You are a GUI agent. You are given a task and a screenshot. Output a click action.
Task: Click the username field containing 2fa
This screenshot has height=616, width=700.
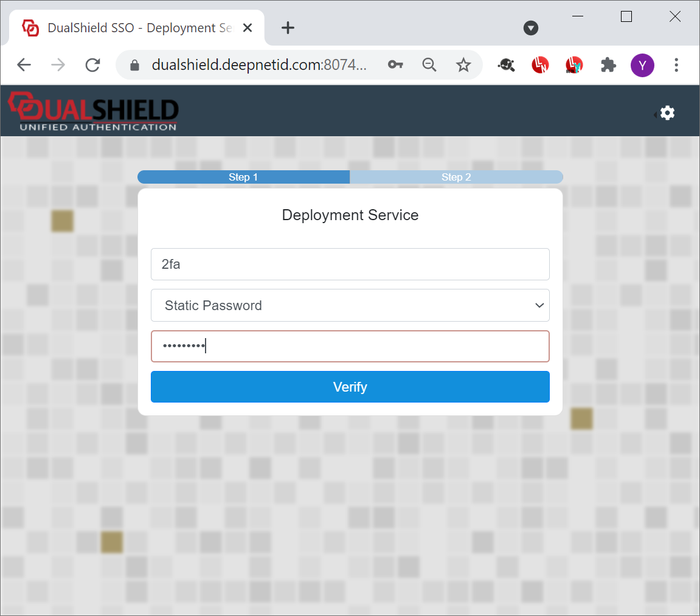point(350,265)
